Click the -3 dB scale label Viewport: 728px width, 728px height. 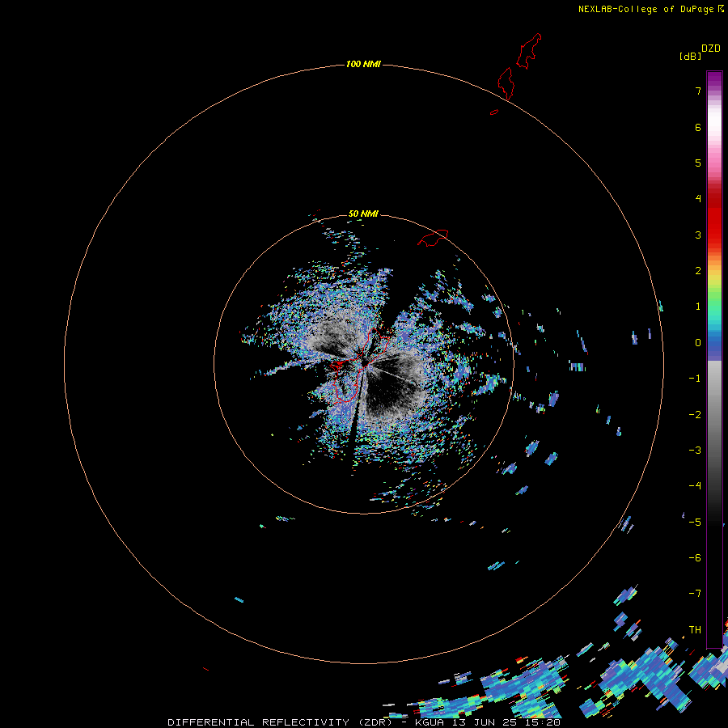click(x=695, y=451)
